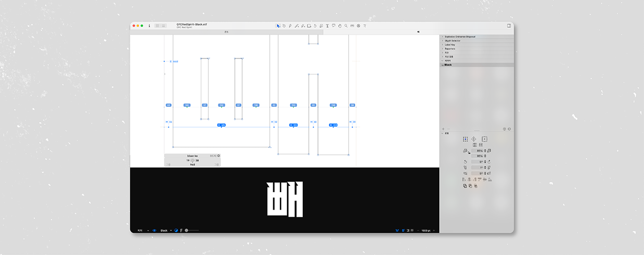Click the 95% vertical scale field
The image size is (644, 255).
(x=477, y=156)
